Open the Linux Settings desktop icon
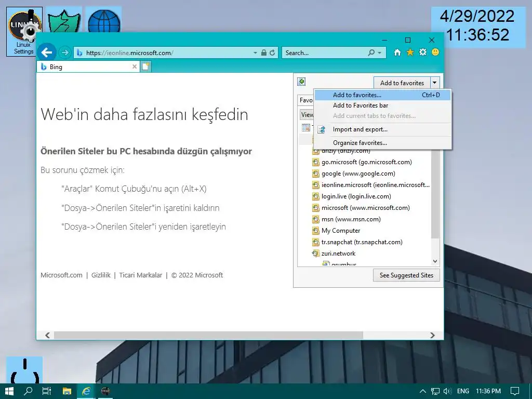The image size is (532, 399). click(x=24, y=32)
